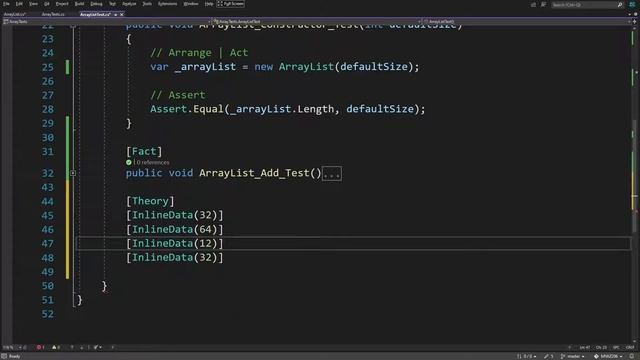Click the warning count indicator

tap(56, 347)
